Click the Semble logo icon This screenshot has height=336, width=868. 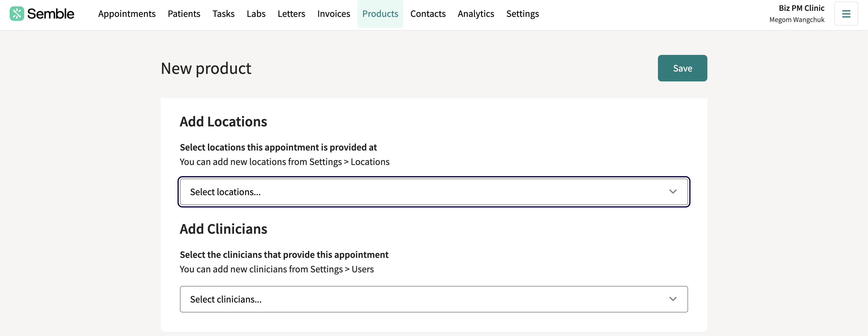click(17, 14)
